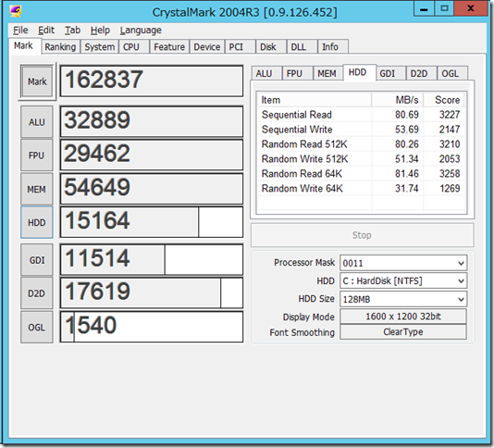The width and height of the screenshot is (494, 448).
Task: Close the CrystalMark window
Action: 471,8
